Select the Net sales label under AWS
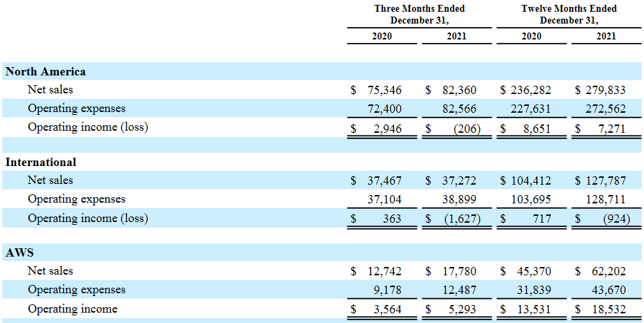 point(50,270)
